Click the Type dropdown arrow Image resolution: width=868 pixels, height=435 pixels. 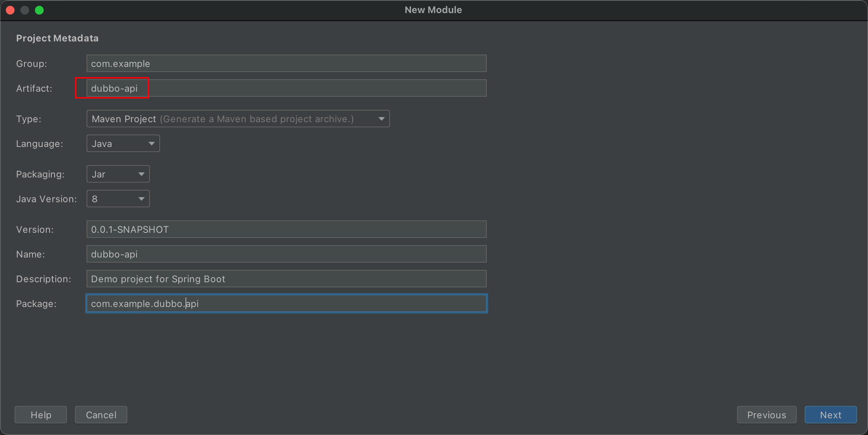(x=381, y=119)
